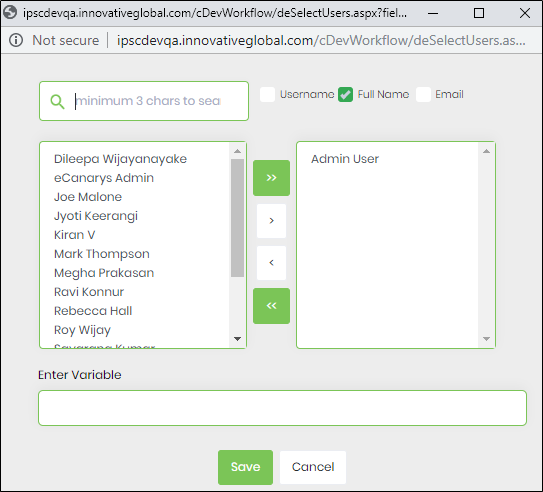543x492 pixels.
Task: Move all users right with >> button
Action: [x=272, y=178]
